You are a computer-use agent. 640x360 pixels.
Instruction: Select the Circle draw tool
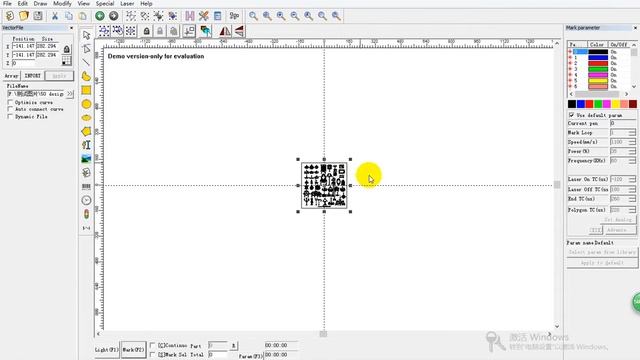click(x=86, y=104)
